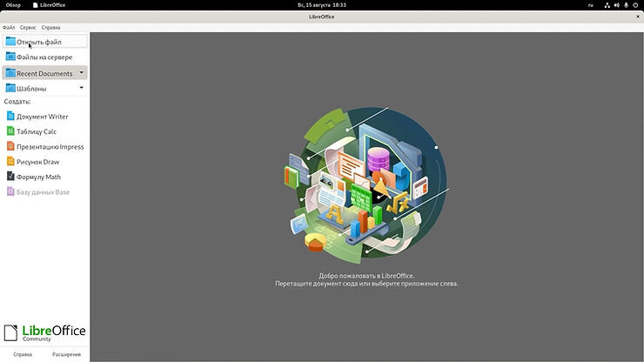
Task: Create a new Таблицу Calc
Action: coord(44,131)
